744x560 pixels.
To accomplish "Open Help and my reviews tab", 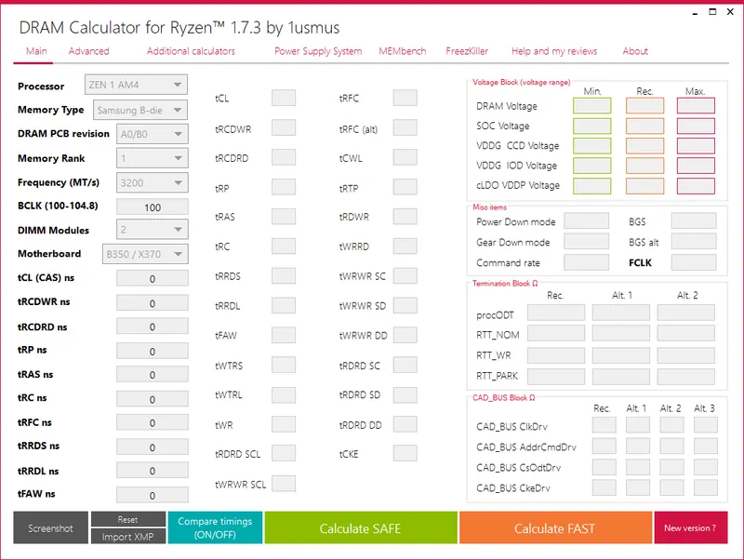I will coord(554,51).
